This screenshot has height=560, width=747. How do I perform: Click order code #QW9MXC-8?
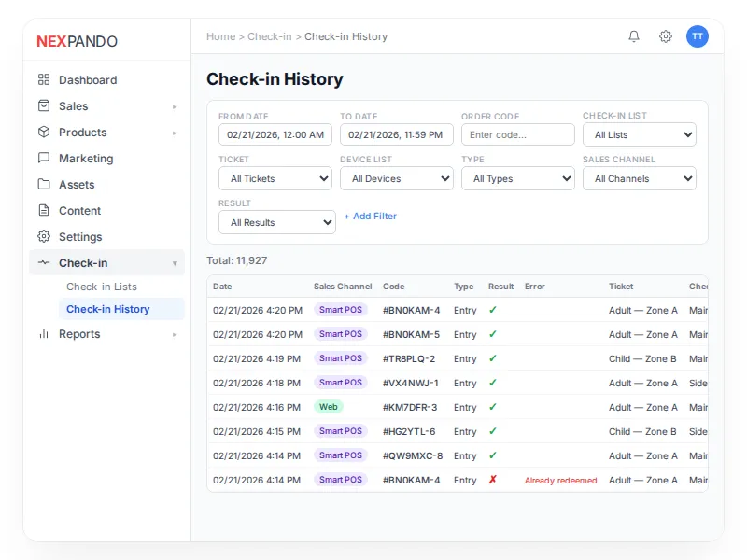point(413,455)
